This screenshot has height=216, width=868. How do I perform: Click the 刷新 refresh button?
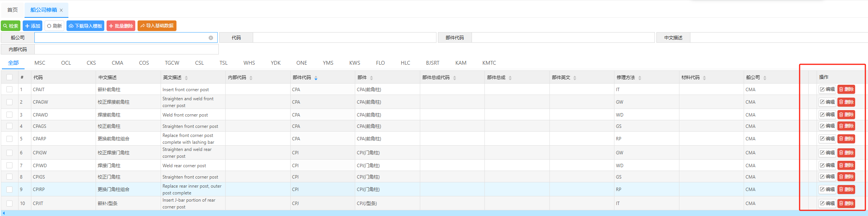54,26
